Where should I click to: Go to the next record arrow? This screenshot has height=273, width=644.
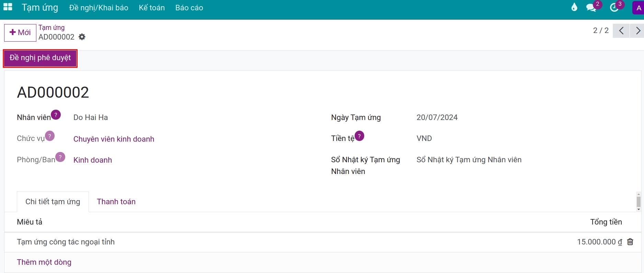(637, 31)
